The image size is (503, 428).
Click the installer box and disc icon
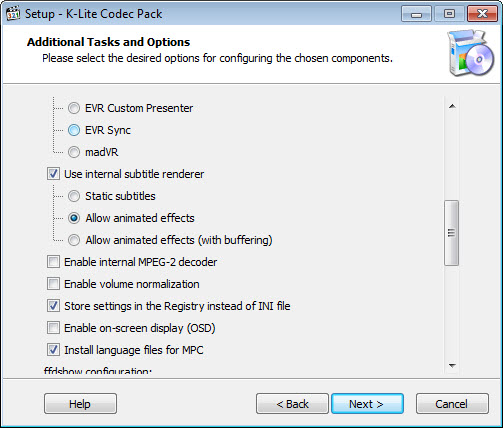tap(471, 53)
